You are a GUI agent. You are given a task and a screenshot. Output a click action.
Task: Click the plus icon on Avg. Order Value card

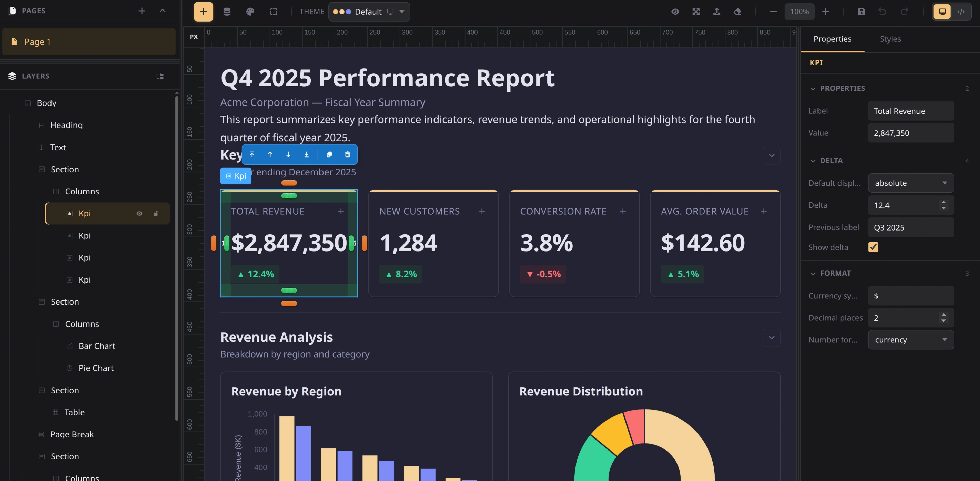tap(764, 211)
